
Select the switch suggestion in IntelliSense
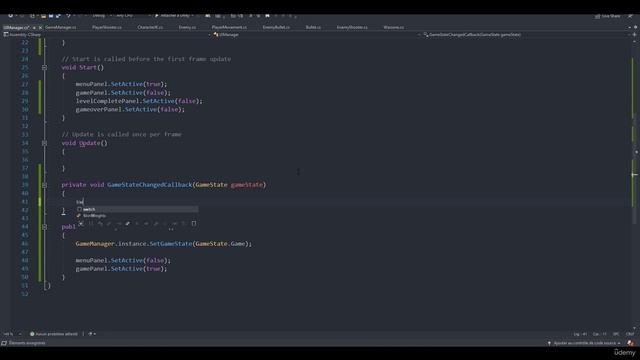point(137,209)
